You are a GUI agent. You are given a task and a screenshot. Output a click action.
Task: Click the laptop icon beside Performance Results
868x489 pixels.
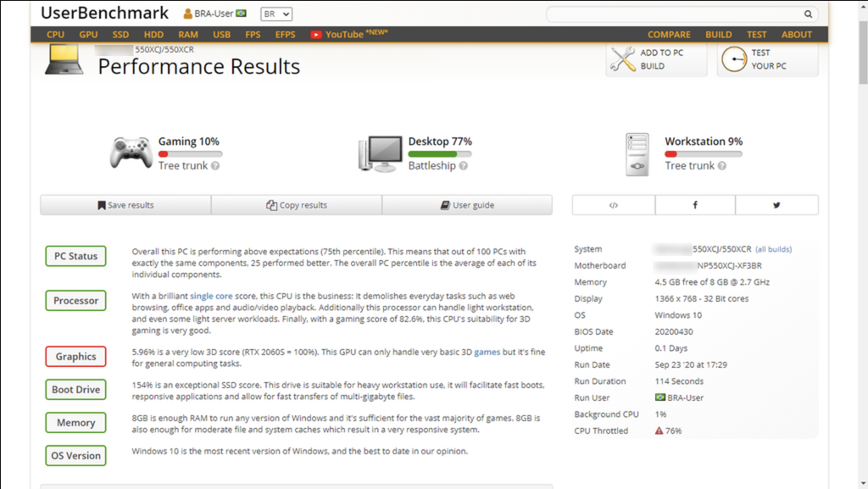(x=64, y=59)
